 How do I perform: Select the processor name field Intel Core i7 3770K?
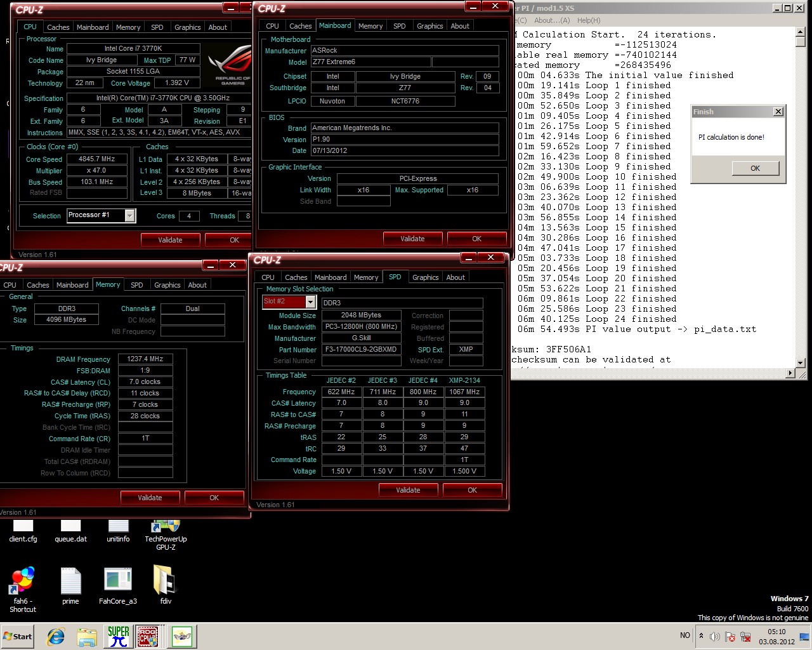coord(133,48)
